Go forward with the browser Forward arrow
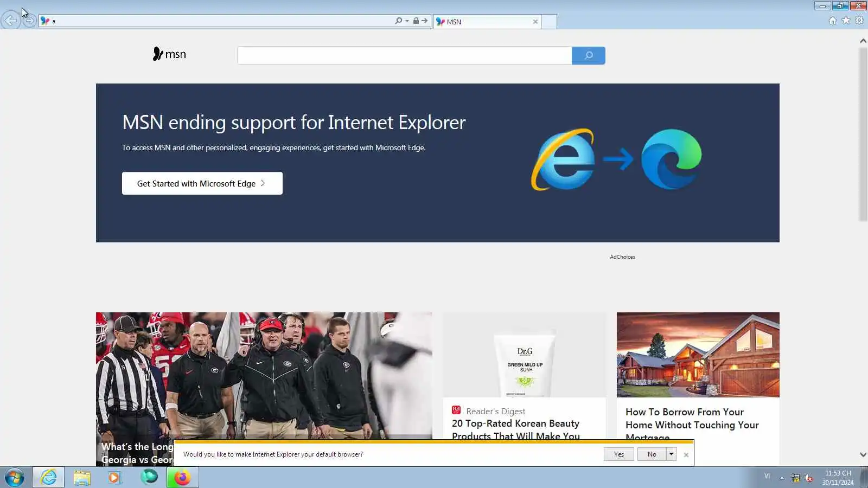Viewport: 868px width, 488px height. coord(29,21)
